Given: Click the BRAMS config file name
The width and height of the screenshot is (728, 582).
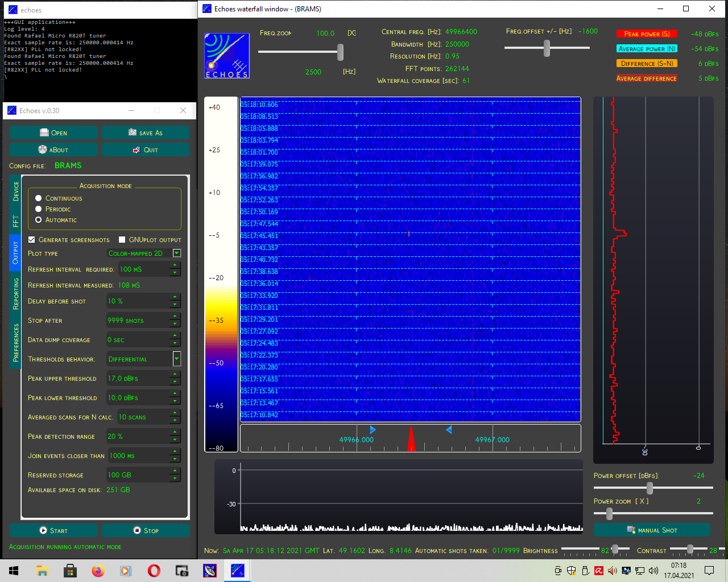Looking at the screenshot, I should (x=68, y=165).
